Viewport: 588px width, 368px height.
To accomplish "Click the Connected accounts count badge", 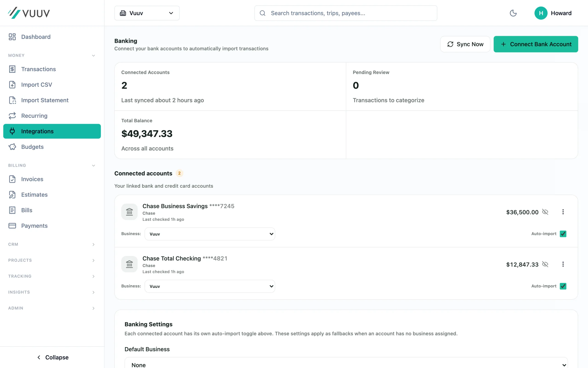I will pyautogui.click(x=179, y=173).
